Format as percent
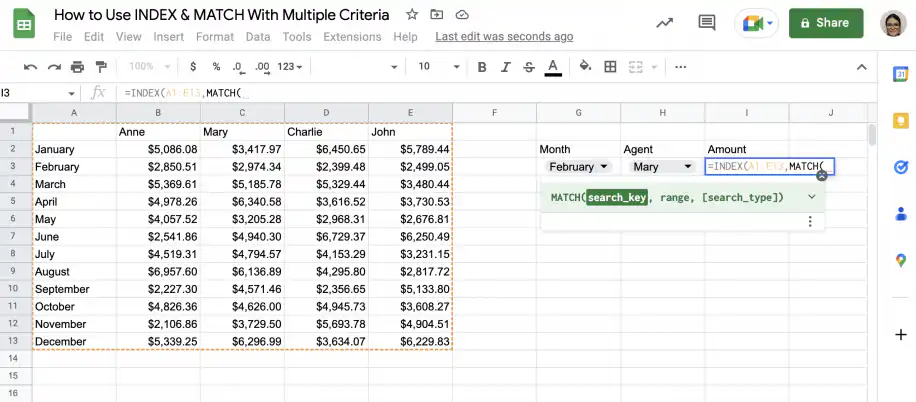The image size is (916, 402). 216,67
